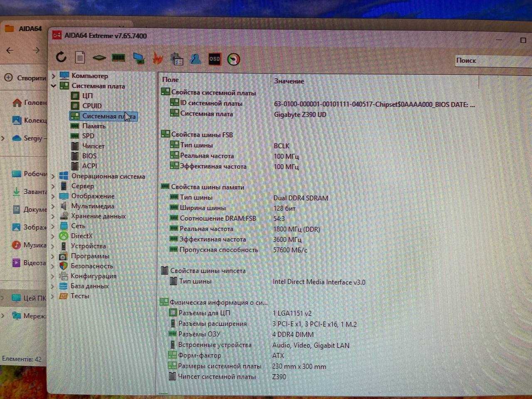Screen dimensions: 532x399
Task: Click the memory module toolbar icon
Action: [119, 58]
